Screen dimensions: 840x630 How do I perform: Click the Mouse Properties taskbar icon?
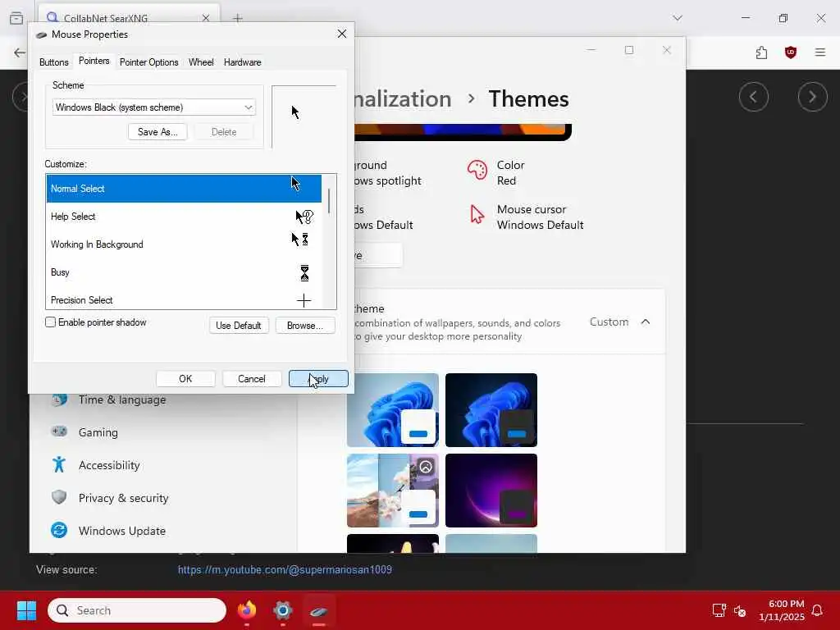tap(318, 610)
